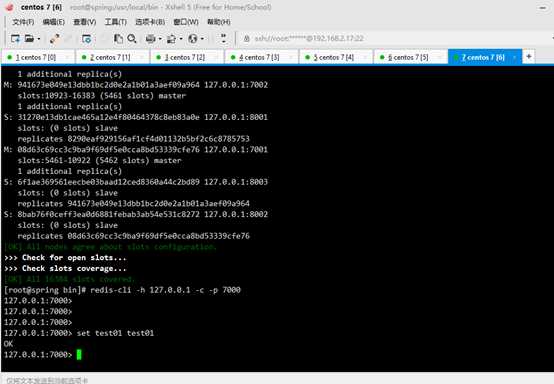This screenshot has height=384, width=554.
Task: Expand the lock-and-folder icon dropdown arrow
Action: [x=181, y=39]
